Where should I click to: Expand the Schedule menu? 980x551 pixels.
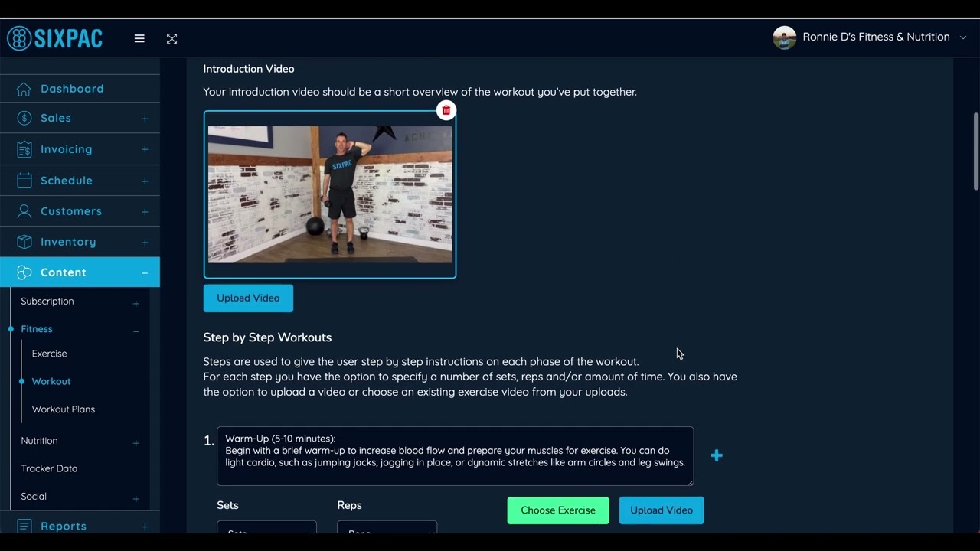click(x=145, y=181)
